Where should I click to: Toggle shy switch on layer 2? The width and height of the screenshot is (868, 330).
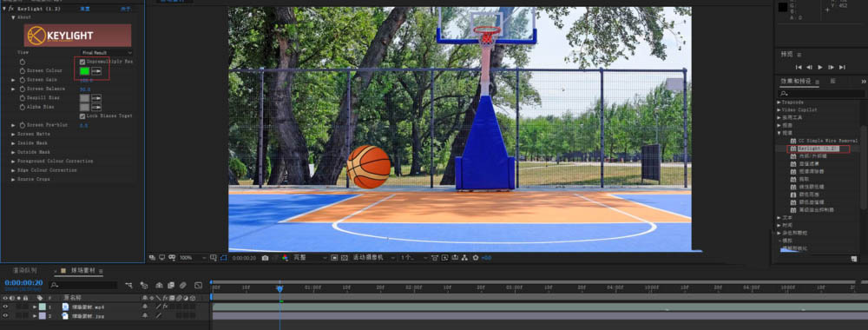[x=146, y=315]
